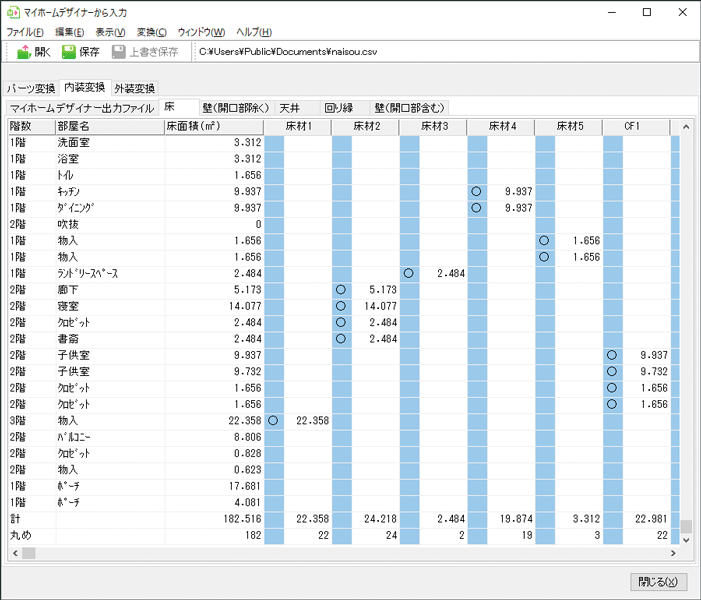Click the app icon in title bar

[13, 12]
